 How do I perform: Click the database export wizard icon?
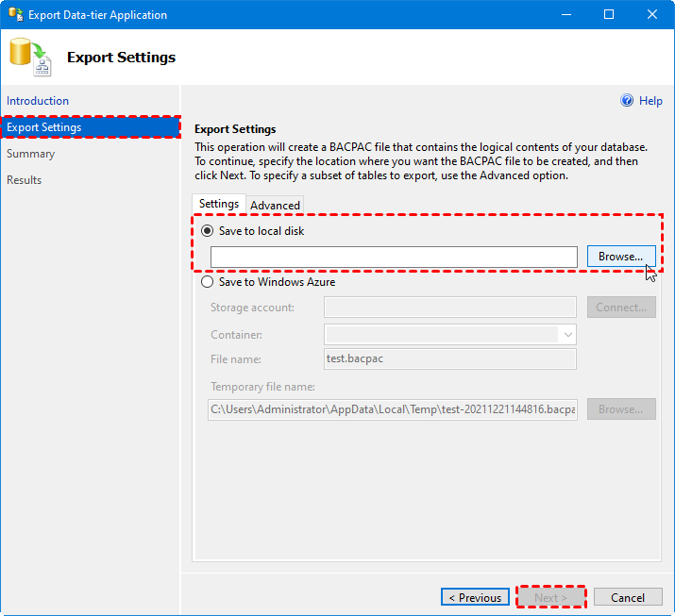[30, 58]
